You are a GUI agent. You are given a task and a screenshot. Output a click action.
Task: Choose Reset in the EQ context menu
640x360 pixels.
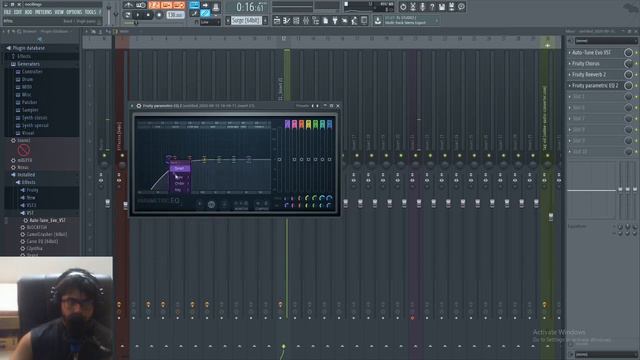coord(179,168)
